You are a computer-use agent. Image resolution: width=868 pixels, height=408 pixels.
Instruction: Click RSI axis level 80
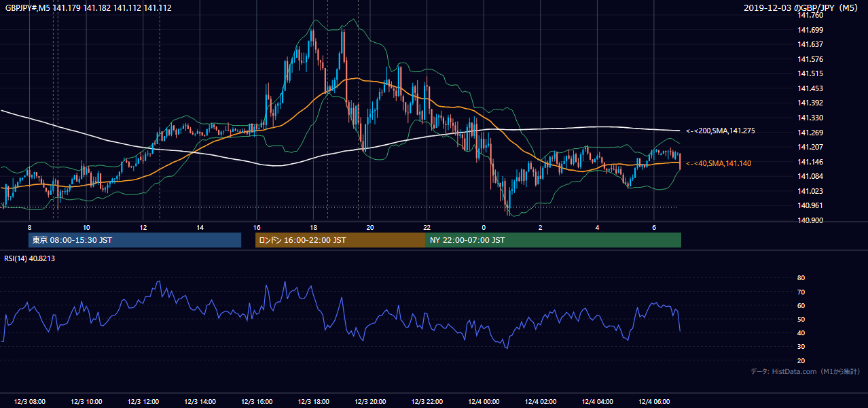point(801,278)
